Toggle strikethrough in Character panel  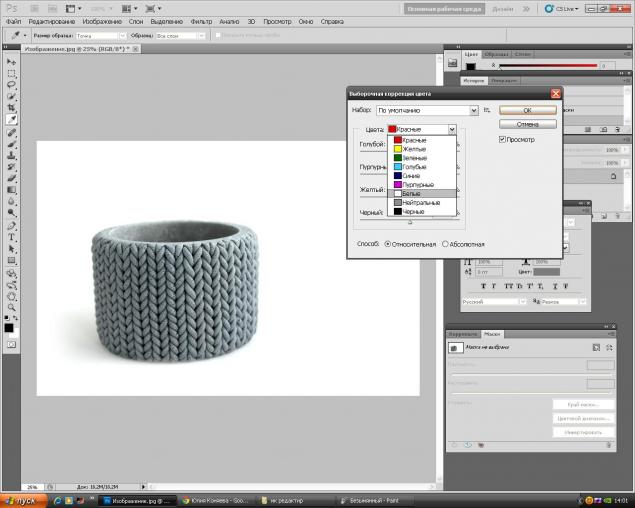click(566, 286)
